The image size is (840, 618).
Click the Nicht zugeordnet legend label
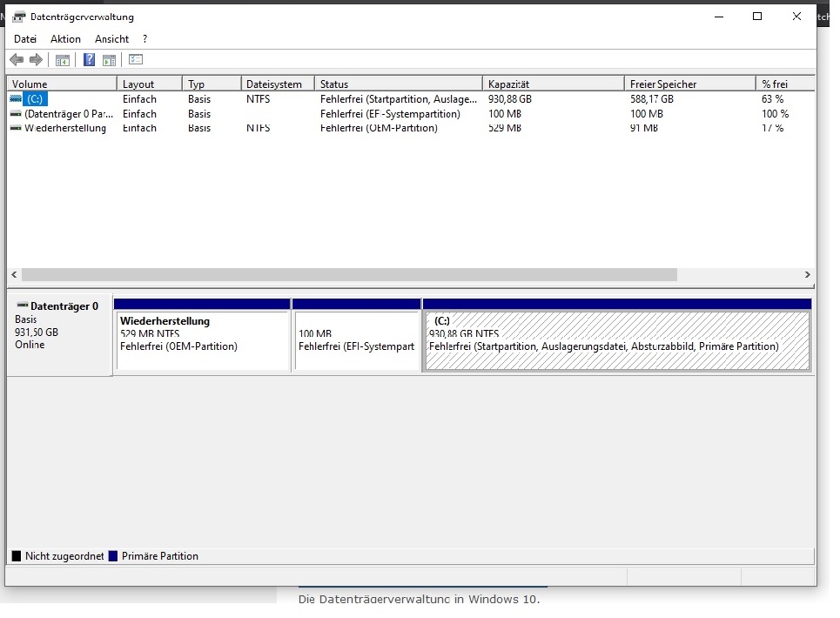click(x=64, y=556)
